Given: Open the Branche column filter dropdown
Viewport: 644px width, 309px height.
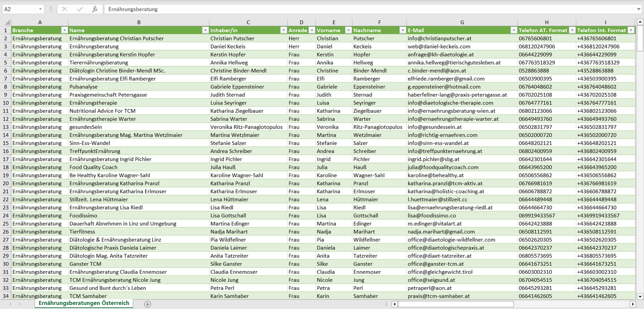Looking at the screenshot, I should coord(64,30).
